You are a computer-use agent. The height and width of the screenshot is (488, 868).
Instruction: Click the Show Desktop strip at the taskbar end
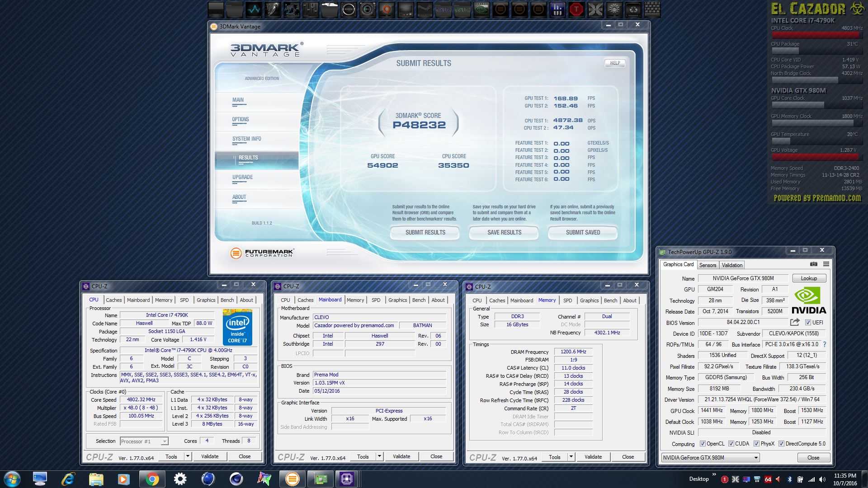coord(865,479)
